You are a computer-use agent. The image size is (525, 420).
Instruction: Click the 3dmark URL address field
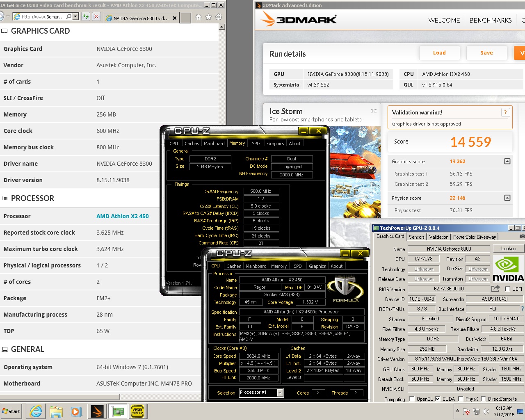43,17
